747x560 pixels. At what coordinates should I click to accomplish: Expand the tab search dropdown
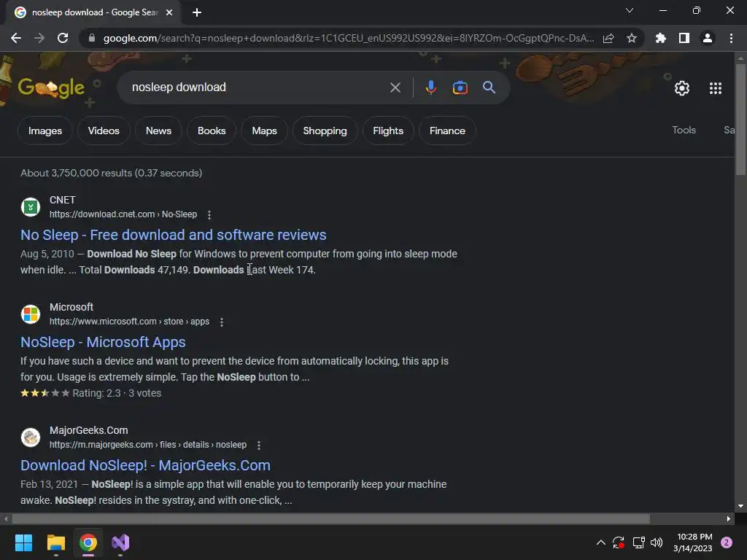(630, 10)
